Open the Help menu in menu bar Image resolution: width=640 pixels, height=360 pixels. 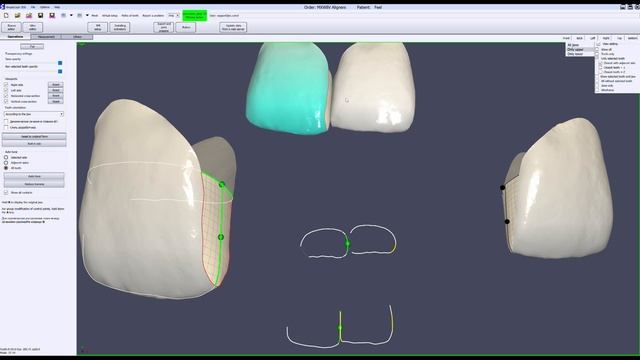(57, 7)
